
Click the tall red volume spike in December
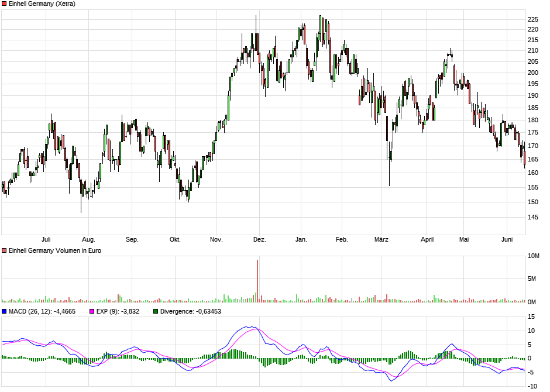(257, 281)
